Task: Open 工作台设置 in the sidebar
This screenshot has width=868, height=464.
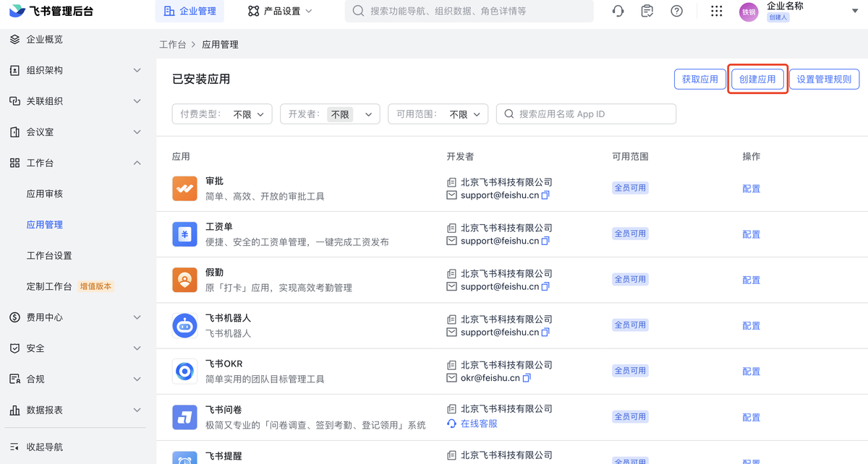Action: [49, 256]
